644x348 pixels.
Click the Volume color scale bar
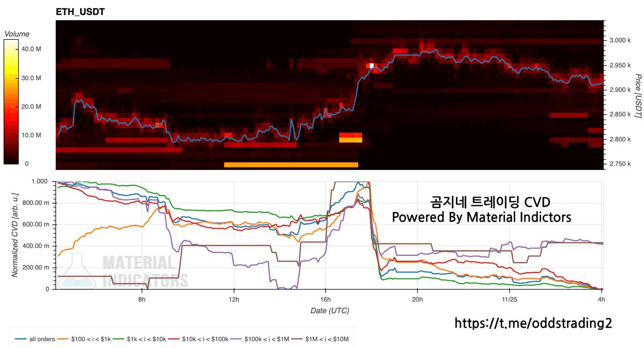[x=11, y=102]
